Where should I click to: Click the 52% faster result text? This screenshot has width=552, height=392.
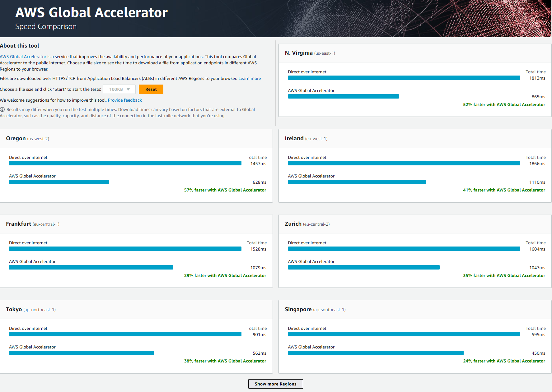pyautogui.click(x=504, y=104)
